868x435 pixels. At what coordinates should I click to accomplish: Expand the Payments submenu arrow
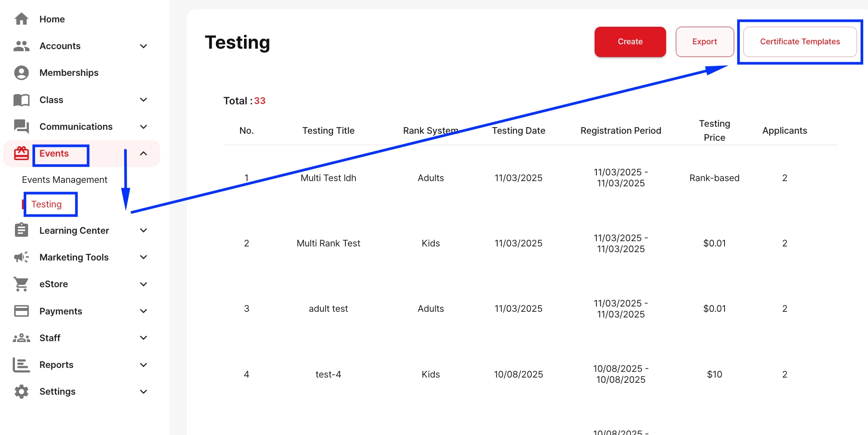pos(143,311)
